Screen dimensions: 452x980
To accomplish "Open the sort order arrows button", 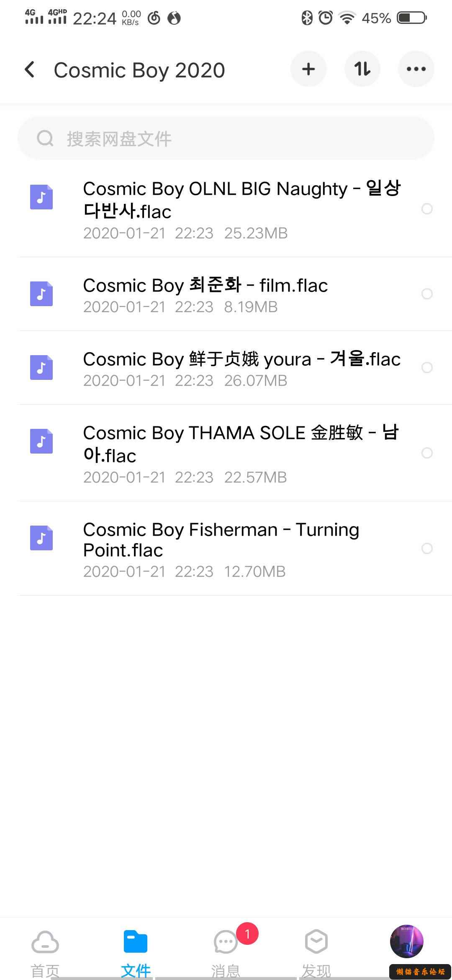I will [362, 69].
